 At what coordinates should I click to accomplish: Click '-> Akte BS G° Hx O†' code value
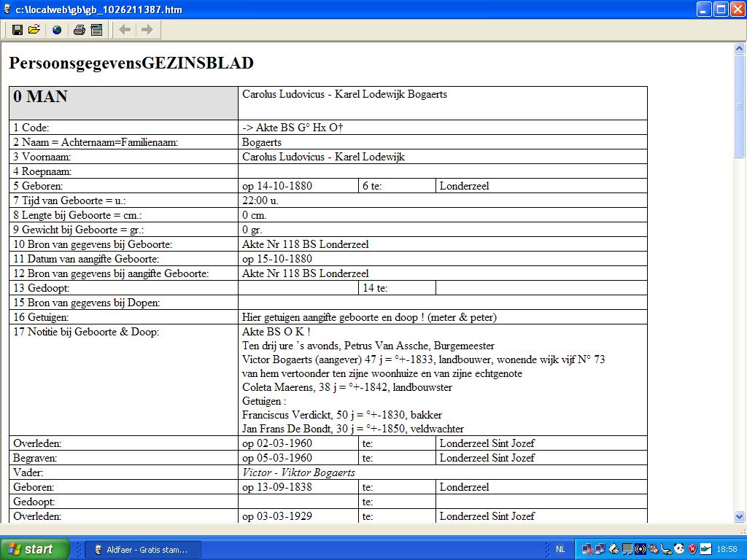(x=293, y=128)
